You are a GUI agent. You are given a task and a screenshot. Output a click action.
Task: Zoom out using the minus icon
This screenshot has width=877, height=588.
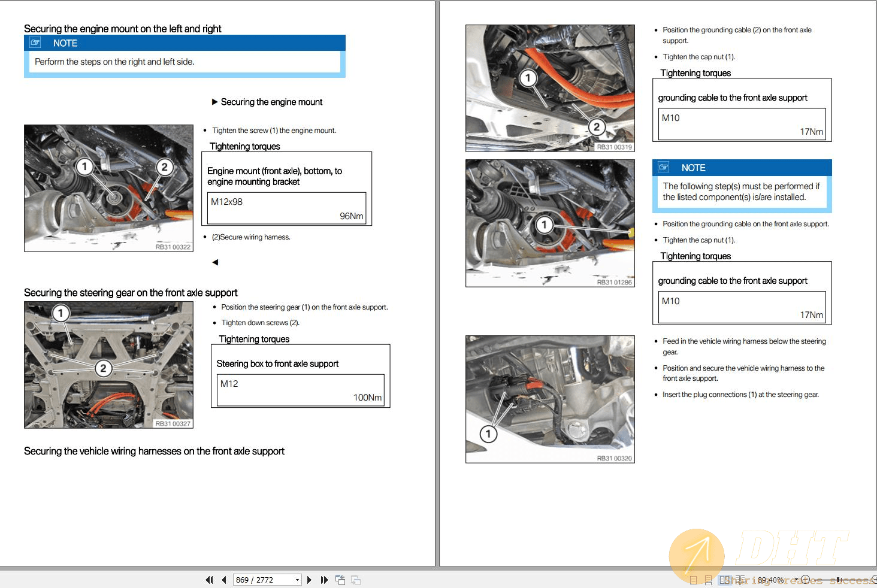click(806, 580)
